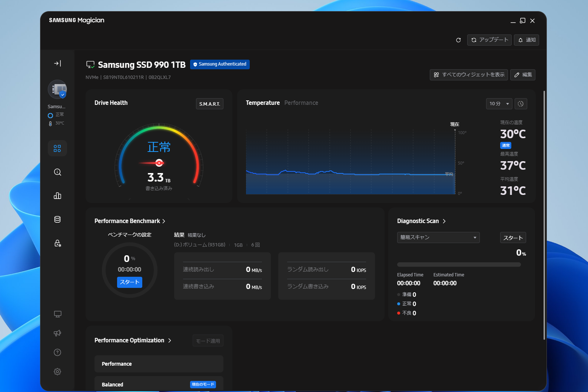Open the monitor icon in the sidebar
Image resolution: width=588 pixels, height=392 pixels.
pyautogui.click(x=57, y=314)
